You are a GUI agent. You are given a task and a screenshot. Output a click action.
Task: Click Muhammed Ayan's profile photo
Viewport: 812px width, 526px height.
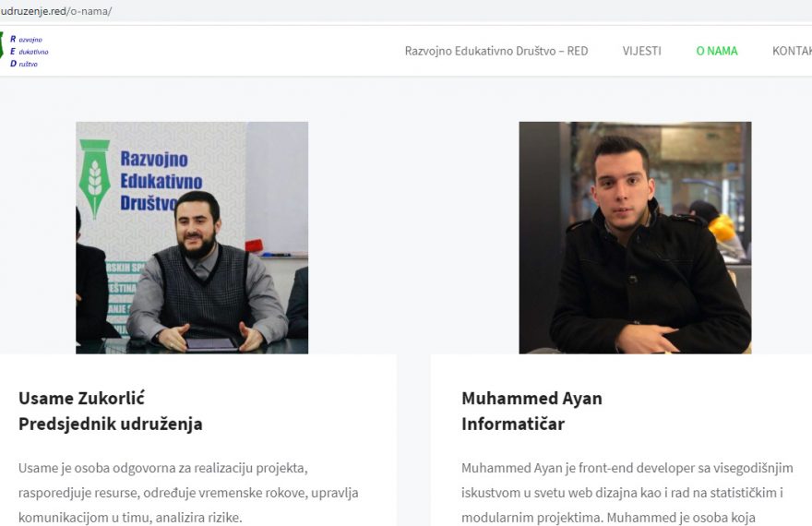635,238
